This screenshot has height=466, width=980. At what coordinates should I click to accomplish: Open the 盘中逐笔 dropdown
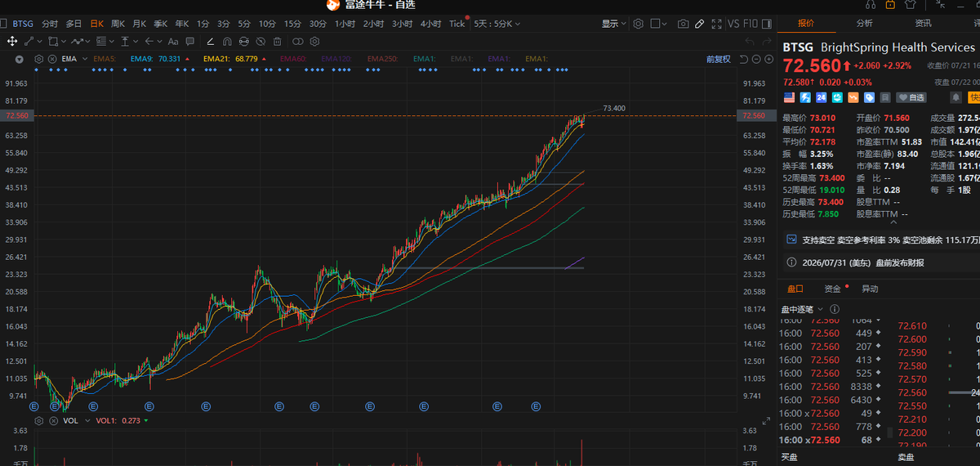pyautogui.click(x=803, y=309)
